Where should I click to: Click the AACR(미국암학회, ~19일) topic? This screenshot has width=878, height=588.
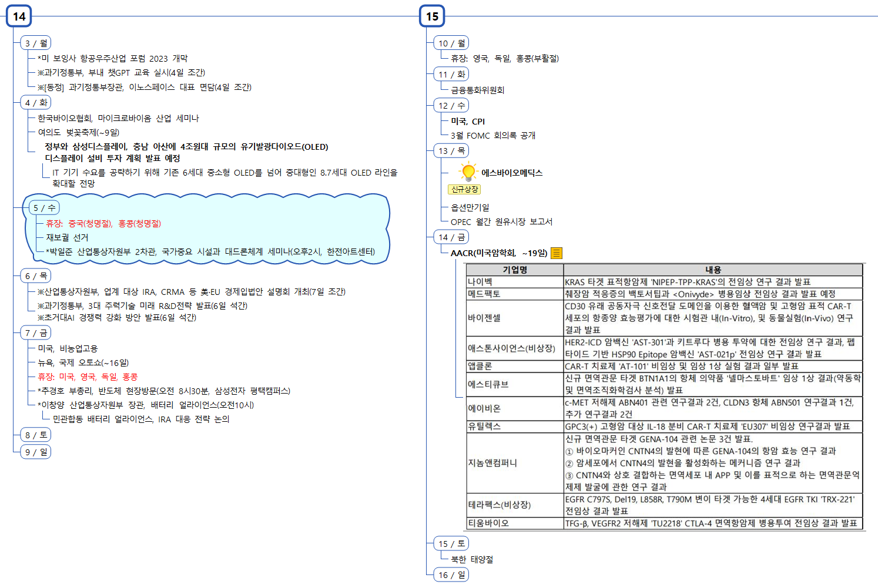(x=499, y=253)
